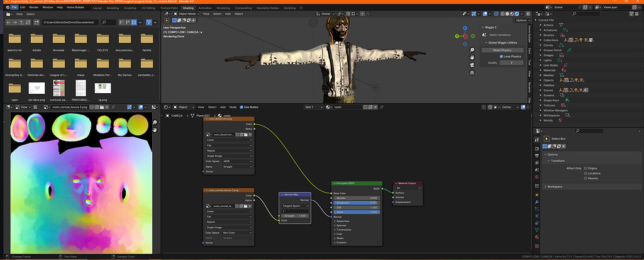This screenshot has height=260, width=644.
Task: Open the image editor zoom magnifier tool
Action: [155, 123]
